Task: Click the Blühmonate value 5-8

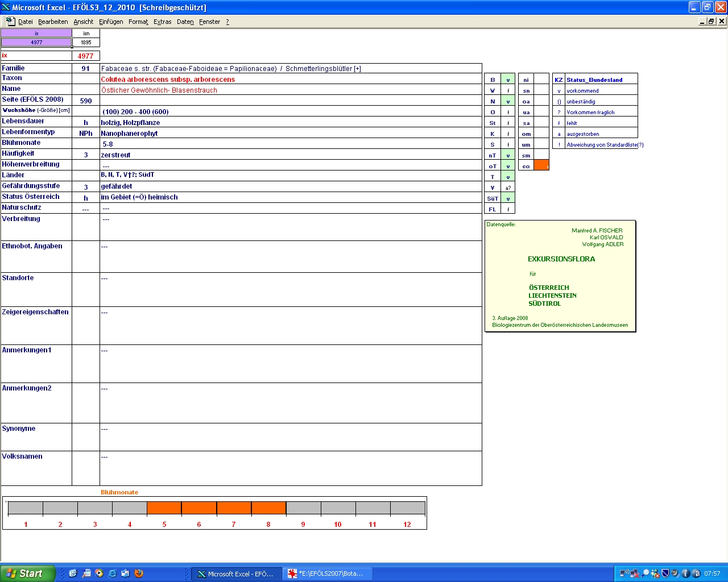Action: pos(108,144)
